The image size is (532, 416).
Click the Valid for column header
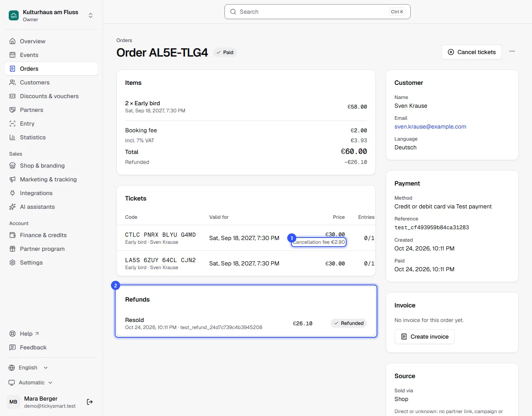point(219,217)
